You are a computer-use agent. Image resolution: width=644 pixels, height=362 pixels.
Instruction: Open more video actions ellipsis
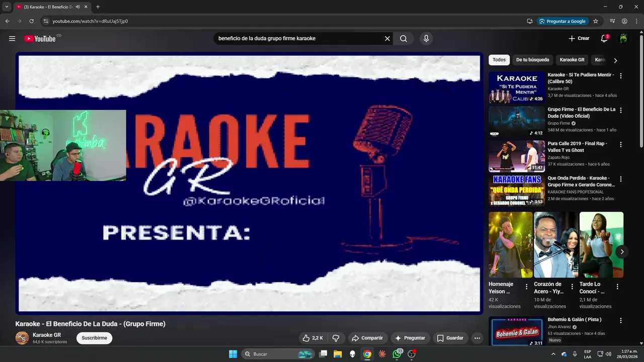477,338
